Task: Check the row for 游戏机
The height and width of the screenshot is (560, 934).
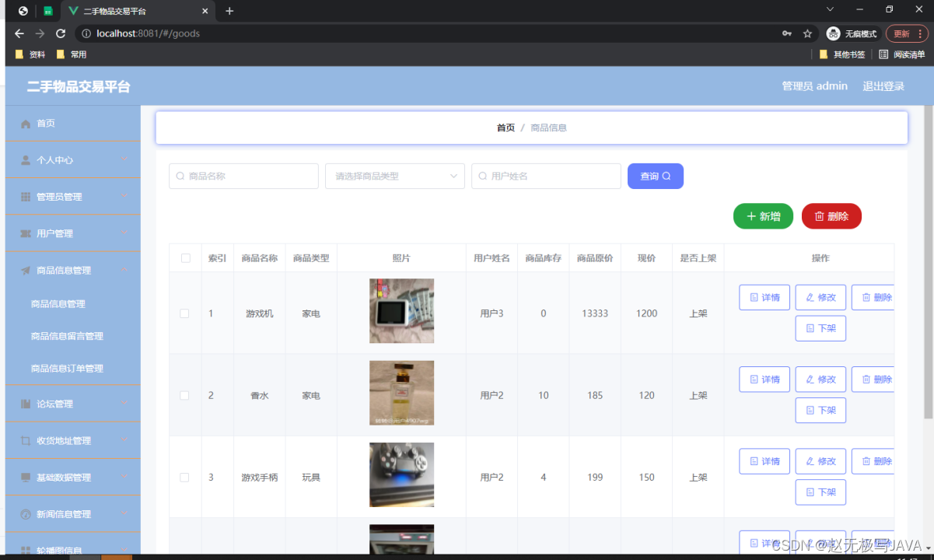Action: [x=184, y=313]
